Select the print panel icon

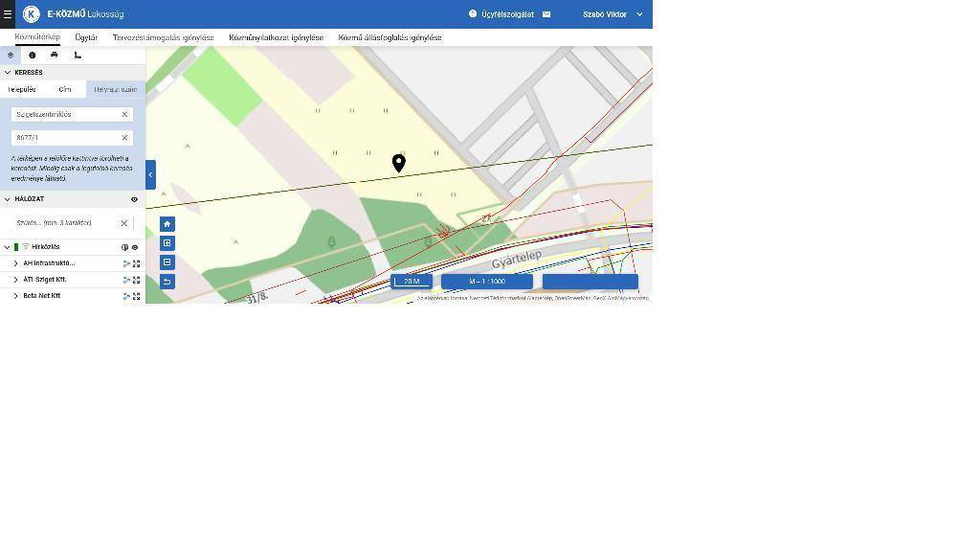coord(55,55)
